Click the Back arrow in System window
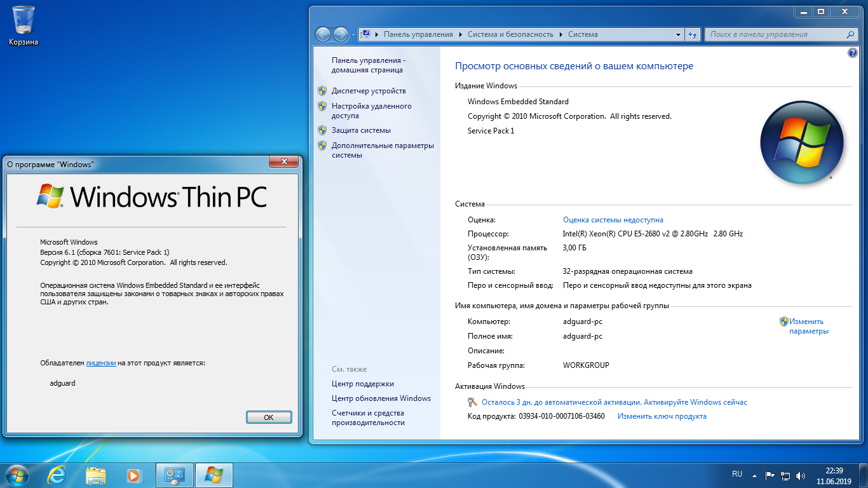This screenshot has width=868, height=488. [x=323, y=34]
